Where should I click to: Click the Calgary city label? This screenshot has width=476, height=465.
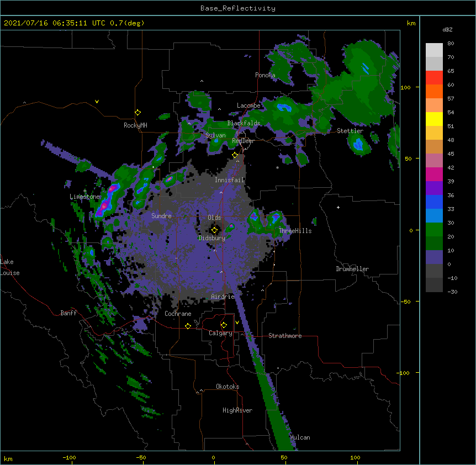pyautogui.click(x=220, y=333)
